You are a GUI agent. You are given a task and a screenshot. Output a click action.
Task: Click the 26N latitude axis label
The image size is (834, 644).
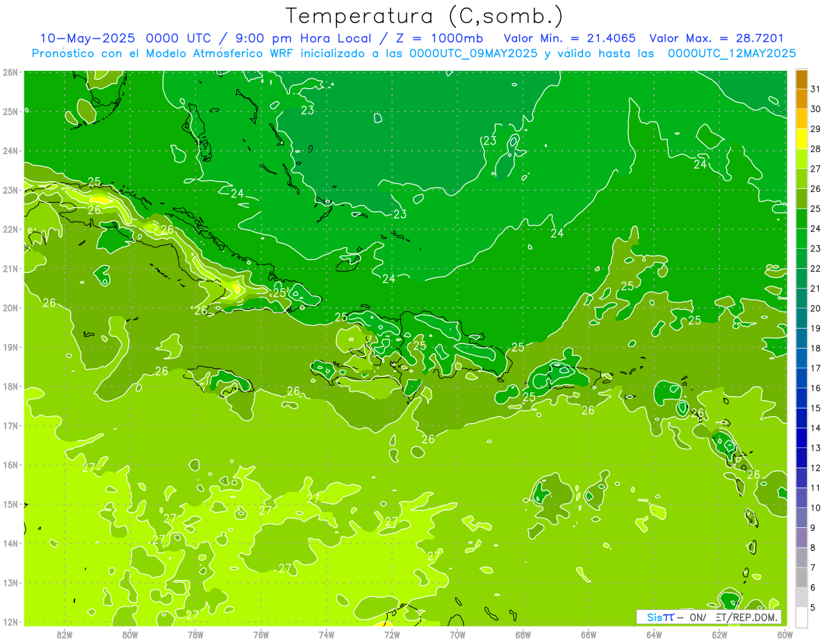pyautogui.click(x=10, y=72)
